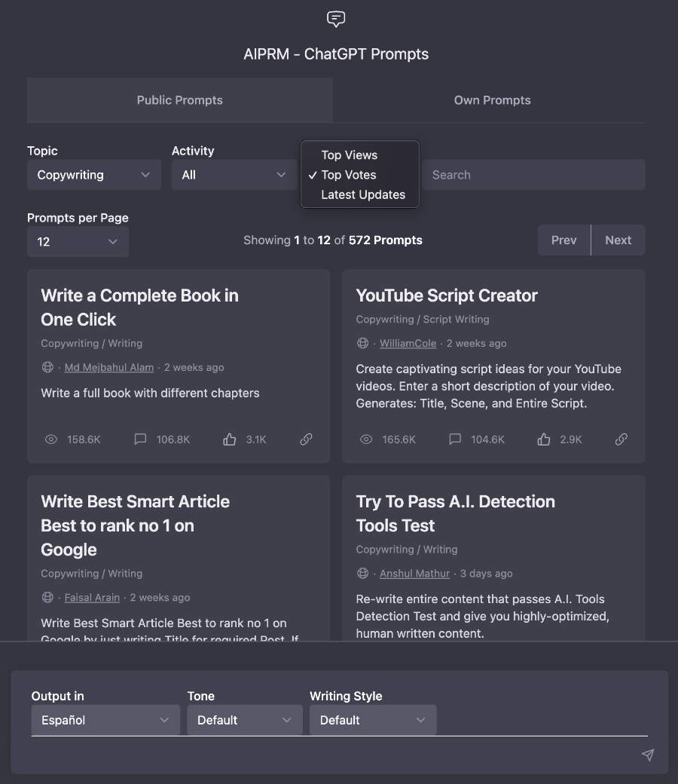Image resolution: width=678 pixels, height=784 pixels.
Task: Copy link icon on Write a Complete Book card
Action: tap(306, 439)
